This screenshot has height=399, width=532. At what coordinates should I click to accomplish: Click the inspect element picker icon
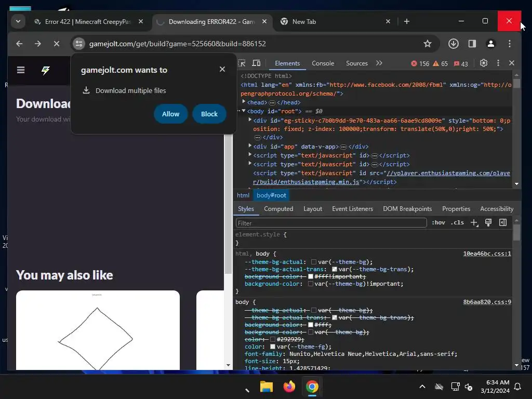pos(242,63)
